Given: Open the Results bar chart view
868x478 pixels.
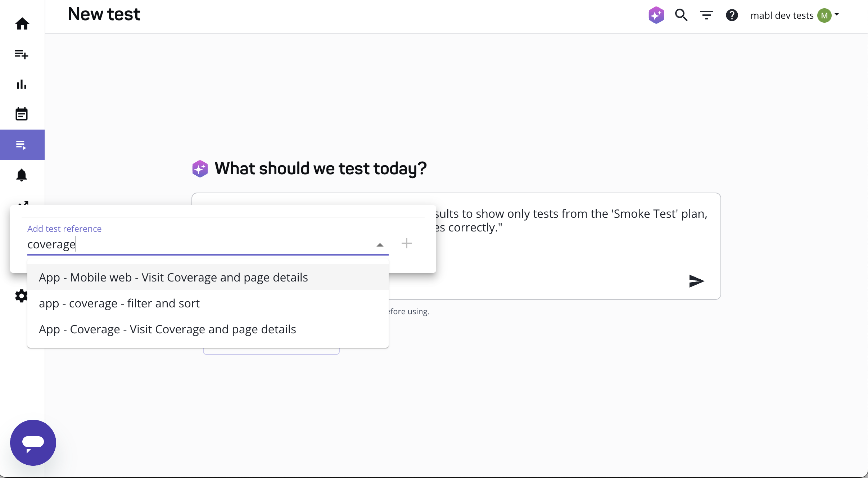Looking at the screenshot, I should click(x=22, y=84).
